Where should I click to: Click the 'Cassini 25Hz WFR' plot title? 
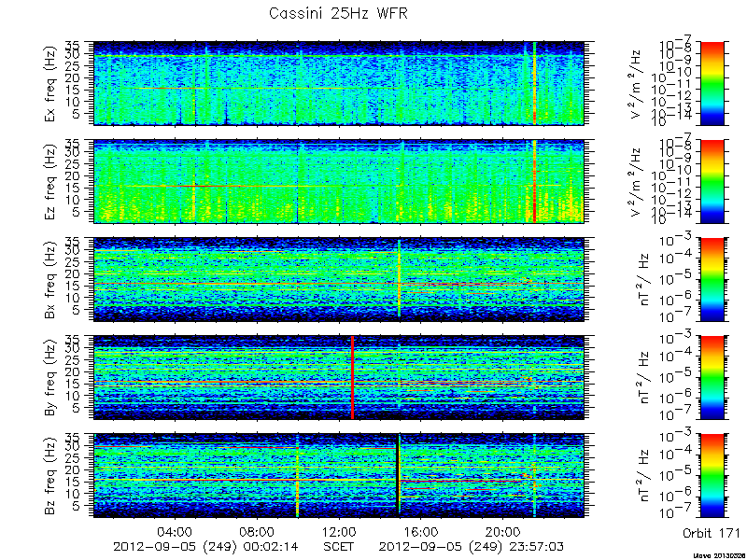click(x=338, y=13)
